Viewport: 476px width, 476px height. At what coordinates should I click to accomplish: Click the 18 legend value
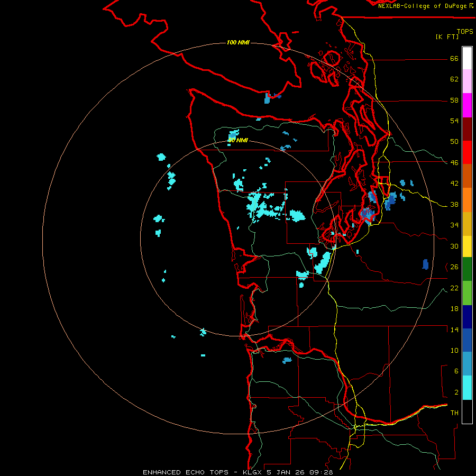pos(454,309)
